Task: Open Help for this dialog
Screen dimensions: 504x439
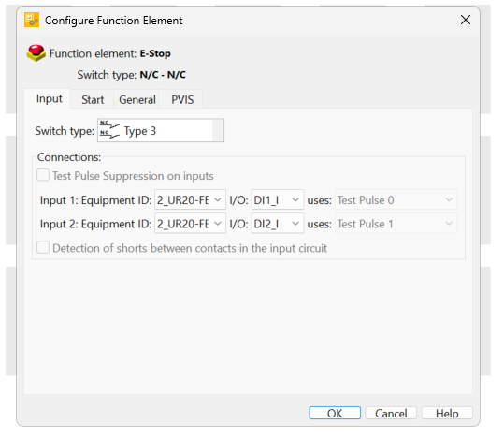Action: coord(447,413)
